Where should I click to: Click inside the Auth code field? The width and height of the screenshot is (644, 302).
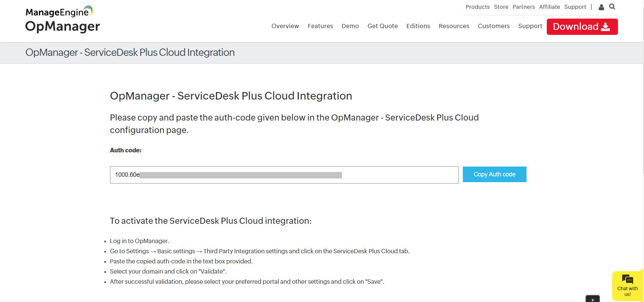284,175
